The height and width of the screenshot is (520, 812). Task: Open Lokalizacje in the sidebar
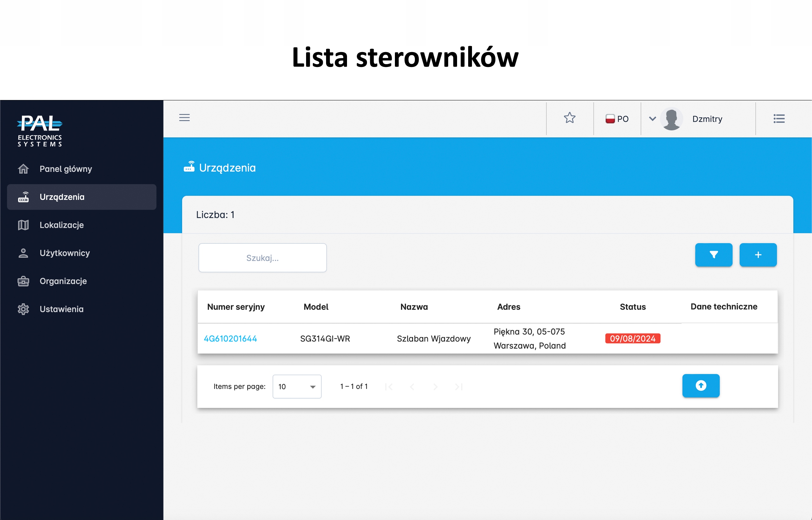coord(62,225)
